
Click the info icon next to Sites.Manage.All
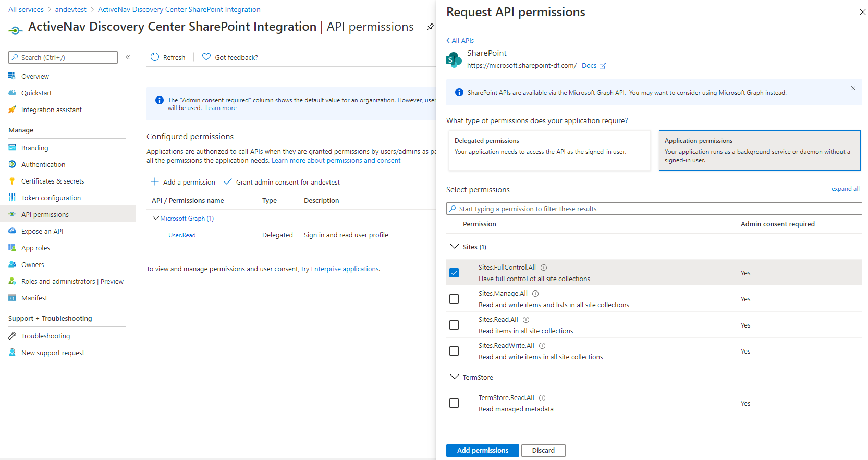535,294
